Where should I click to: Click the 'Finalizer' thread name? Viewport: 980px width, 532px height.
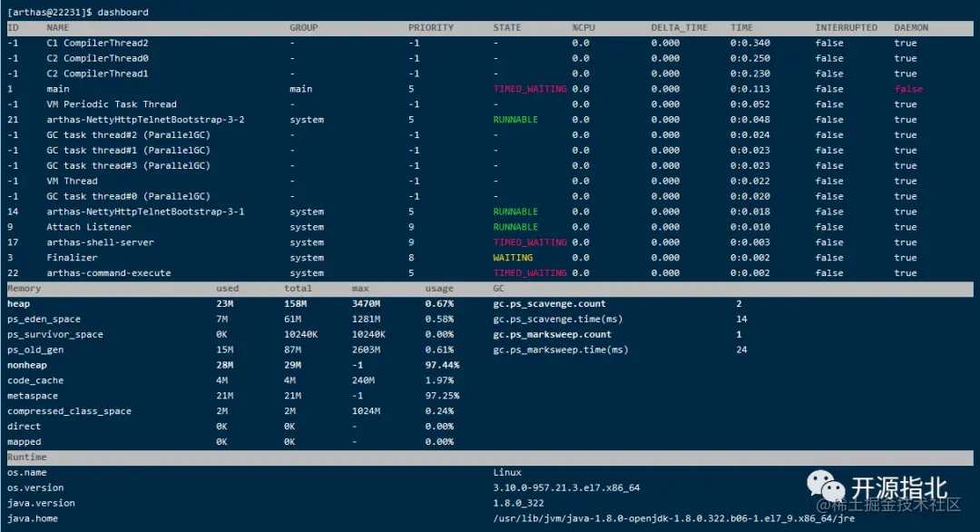72,258
